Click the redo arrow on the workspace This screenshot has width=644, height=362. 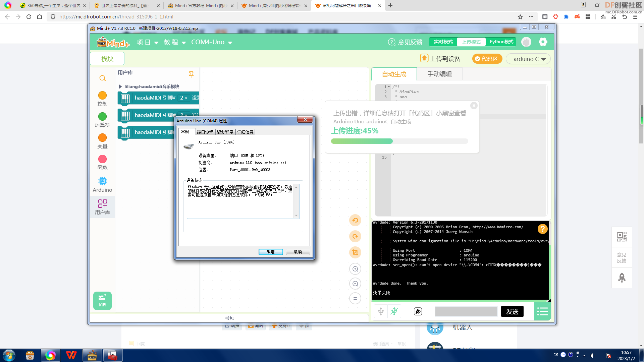(x=355, y=236)
